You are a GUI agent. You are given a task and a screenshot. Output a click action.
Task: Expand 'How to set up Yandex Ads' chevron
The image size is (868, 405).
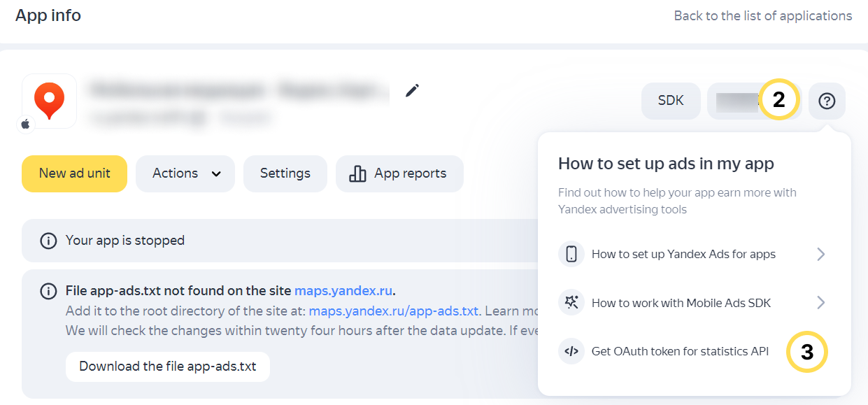click(820, 254)
